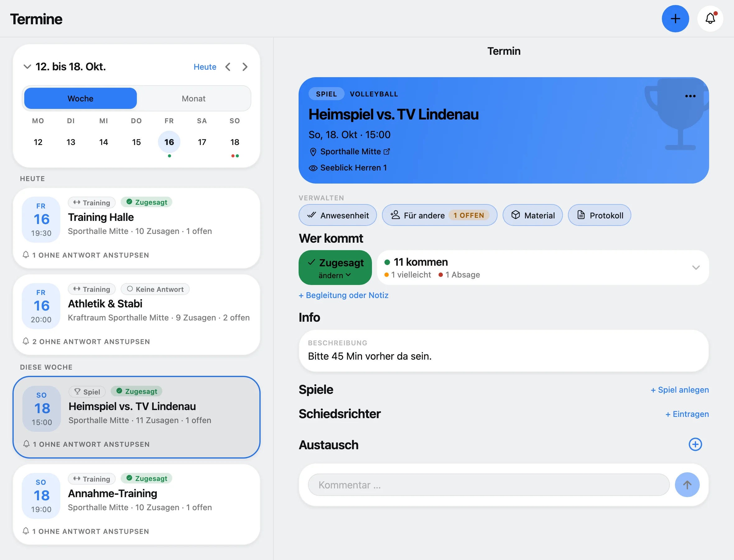Open notifications bell
Viewport: 734px width, 560px height.
[x=710, y=19]
